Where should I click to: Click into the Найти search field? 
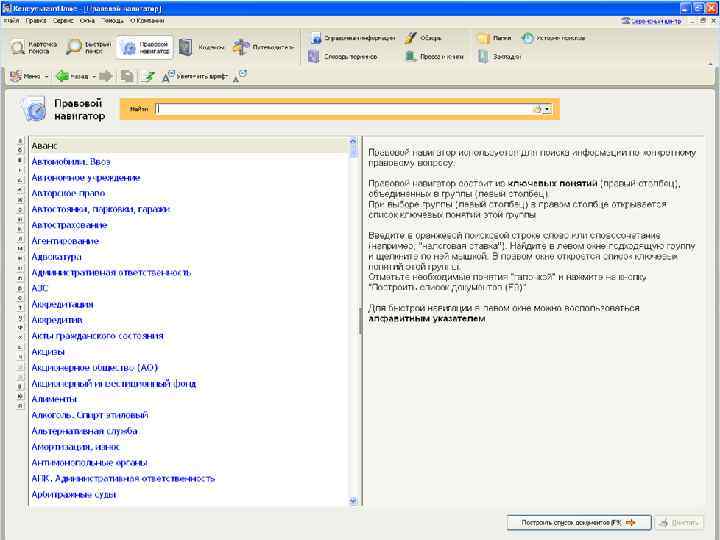(x=343, y=109)
